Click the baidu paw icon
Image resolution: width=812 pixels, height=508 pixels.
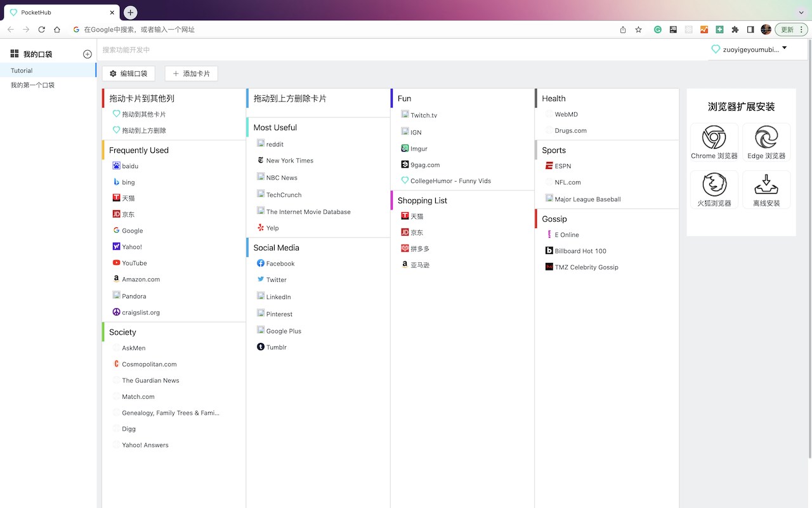[x=116, y=166]
